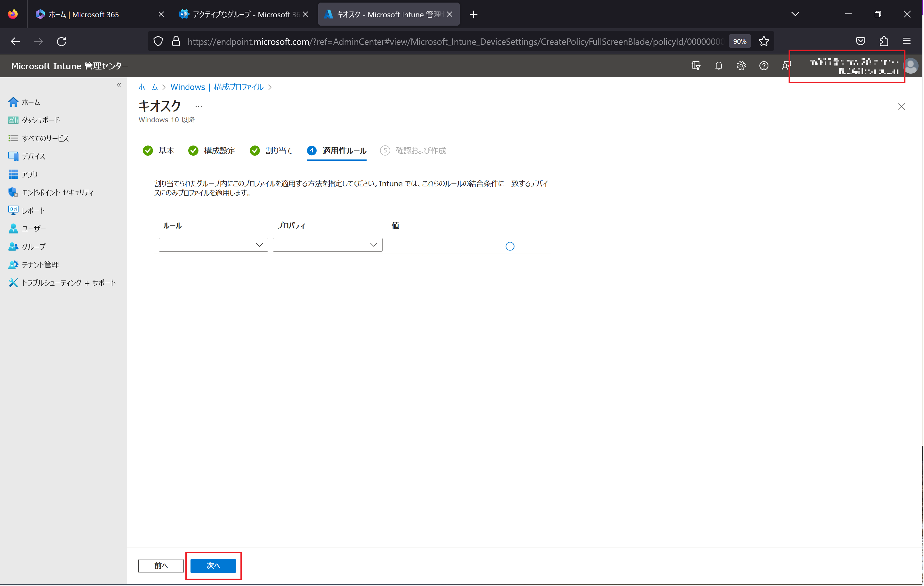Screen dimensions: 924x586
Task: Open エンドポイント セキュリティ in the sidebar
Action: (x=51, y=192)
